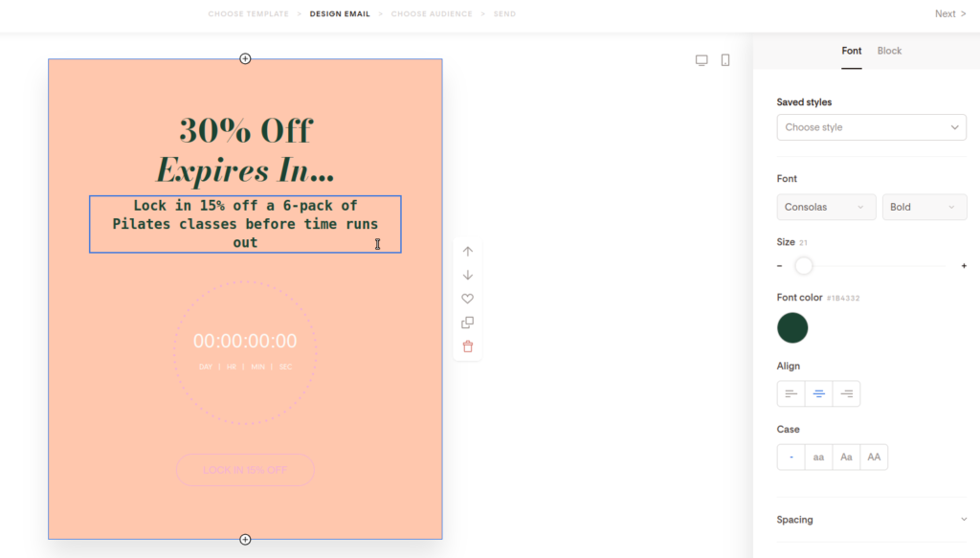Move block up with arrow icon

467,251
